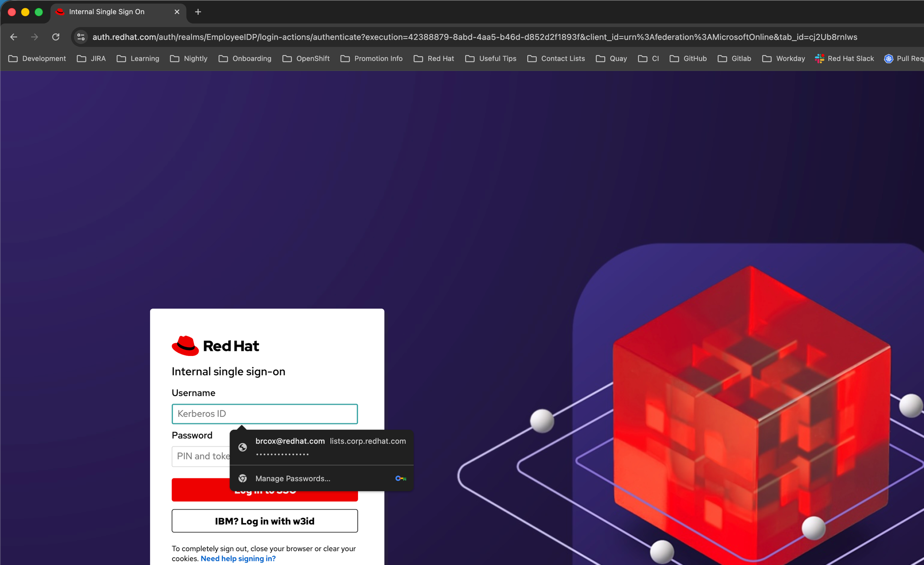This screenshot has height=565, width=924.
Task: Click IBM? Log in with w3id button
Action: [265, 521]
